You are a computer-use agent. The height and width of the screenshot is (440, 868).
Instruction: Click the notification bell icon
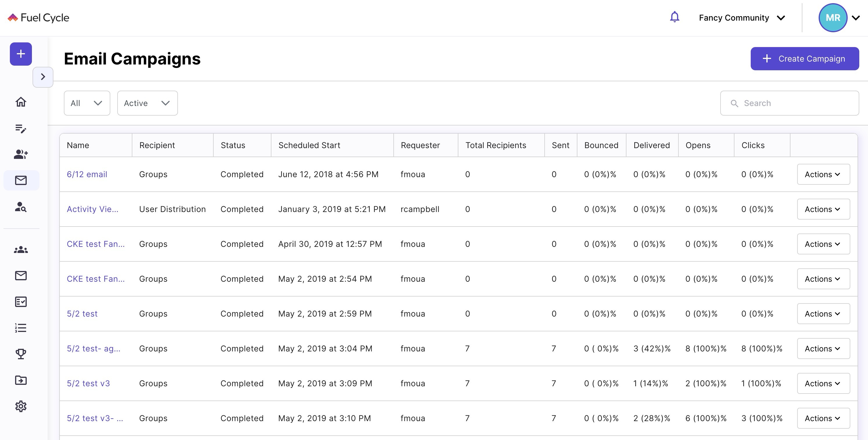pos(674,17)
